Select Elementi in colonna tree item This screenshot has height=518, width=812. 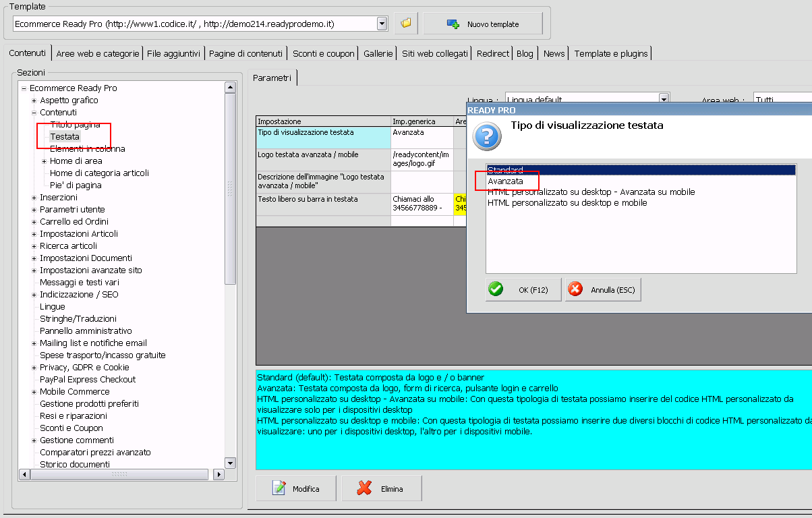coord(88,148)
